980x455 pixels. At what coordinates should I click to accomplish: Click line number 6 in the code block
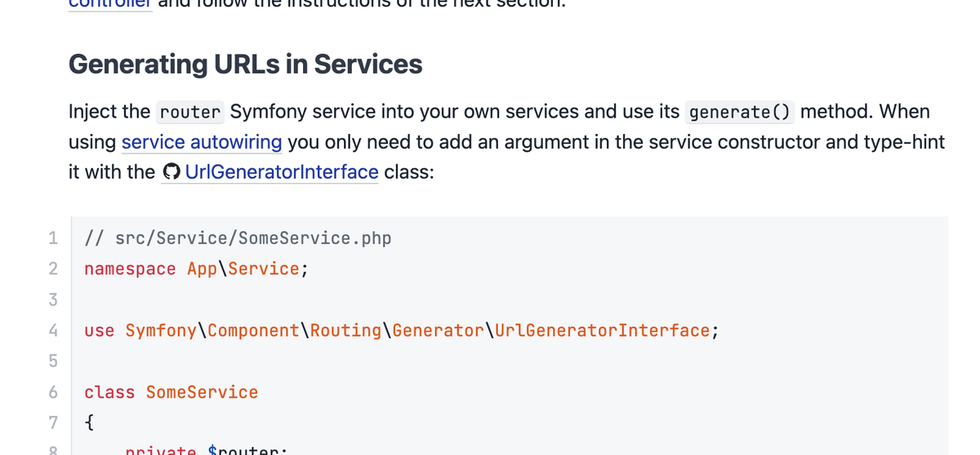tap(53, 392)
